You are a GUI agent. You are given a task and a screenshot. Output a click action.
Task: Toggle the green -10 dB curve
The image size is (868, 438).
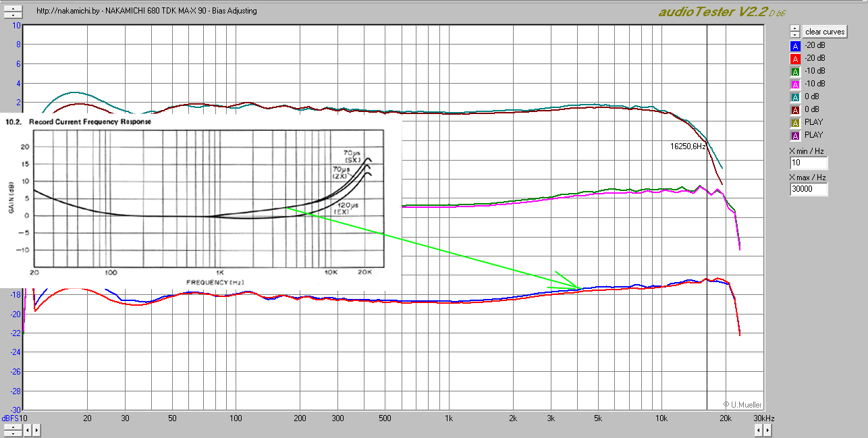tap(795, 72)
